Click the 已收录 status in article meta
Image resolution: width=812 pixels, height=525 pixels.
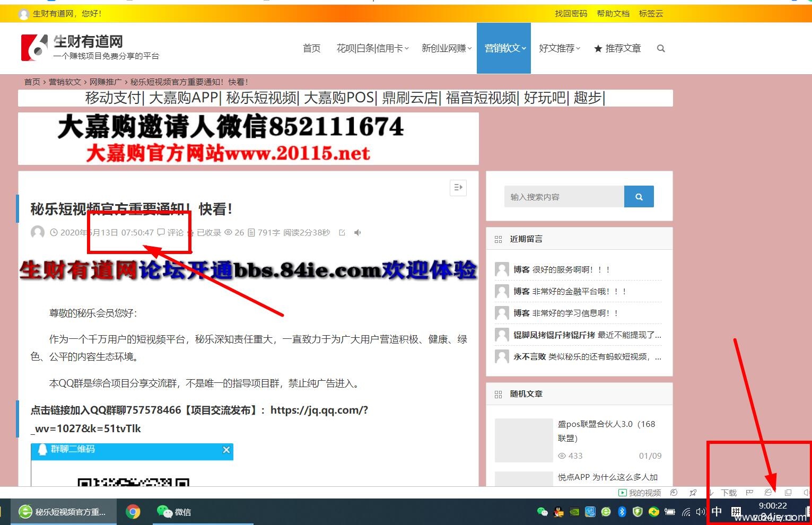coord(209,232)
